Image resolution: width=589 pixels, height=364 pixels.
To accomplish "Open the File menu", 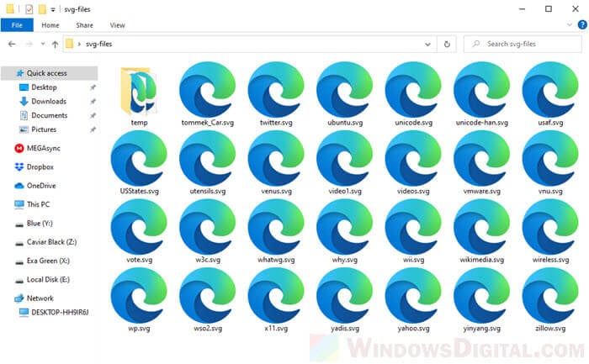I will pos(17,25).
